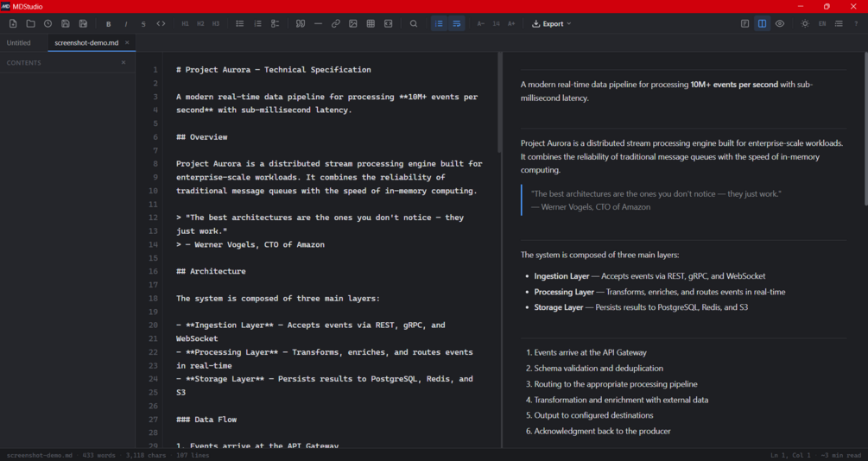Toggle word wrap in the editor
This screenshot has height=461, width=868.
457,24
